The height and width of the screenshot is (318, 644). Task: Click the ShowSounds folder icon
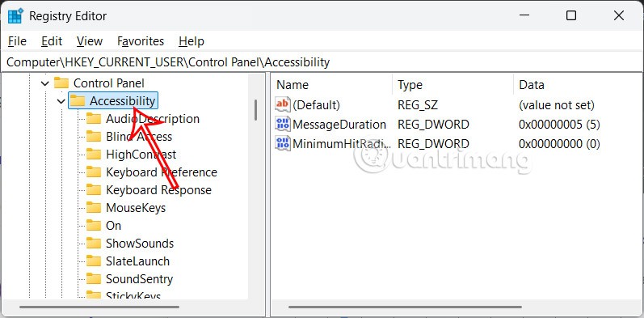click(94, 243)
